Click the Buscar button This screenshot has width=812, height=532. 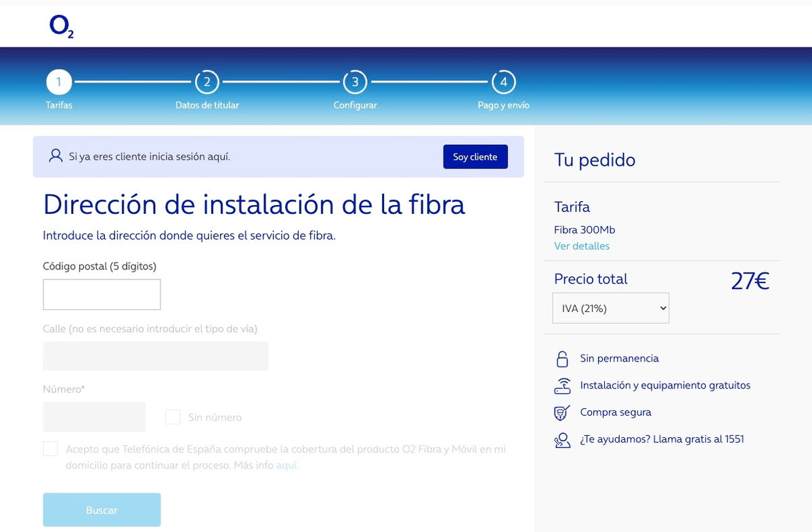pyautogui.click(x=102, y=510)
